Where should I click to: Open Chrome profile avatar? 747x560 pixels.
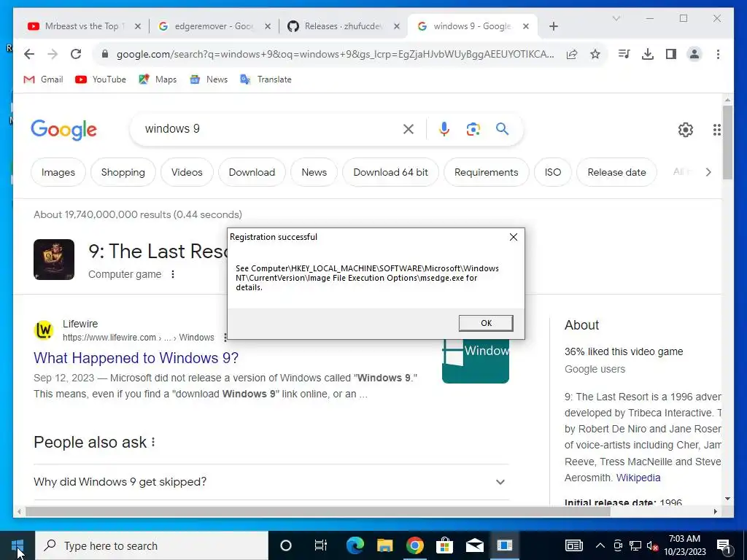pos(694,54)
